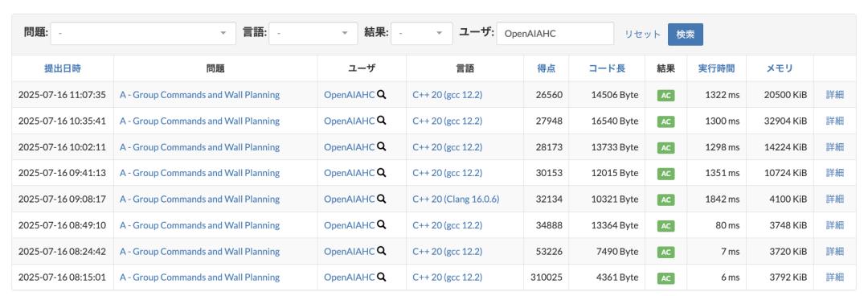
Task: Open 詳細 details for 10:02:11 submission
Action: [835, 147]
